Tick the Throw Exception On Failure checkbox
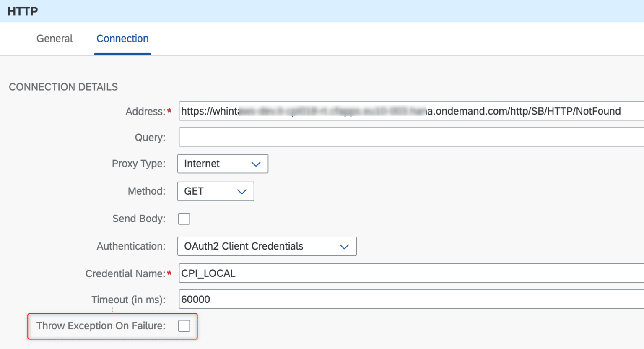This screenshot has height=349, width=644. click(184, 326)
